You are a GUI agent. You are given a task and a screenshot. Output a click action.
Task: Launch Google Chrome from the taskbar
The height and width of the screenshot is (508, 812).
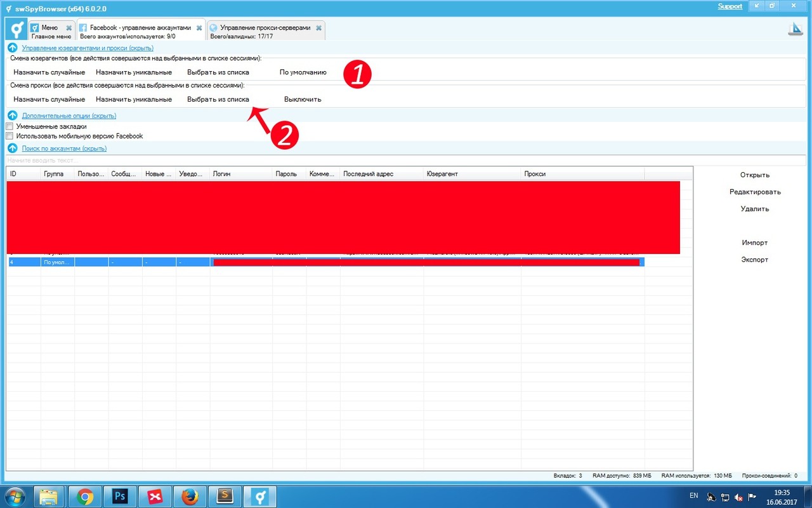tap(85, 496)
